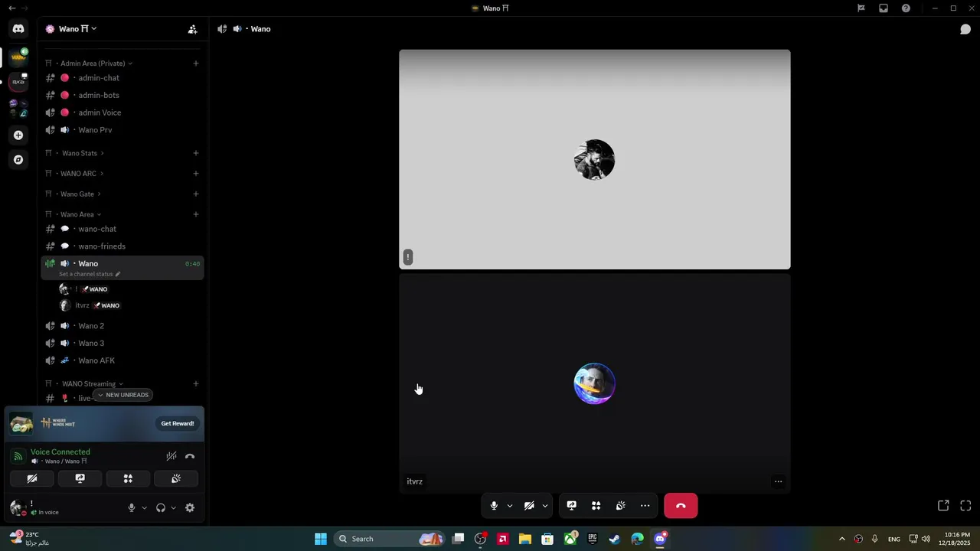Share your screen from the call control bar
Image resolution: width=980 pixels, height=551 pixels.
point(571,506)
